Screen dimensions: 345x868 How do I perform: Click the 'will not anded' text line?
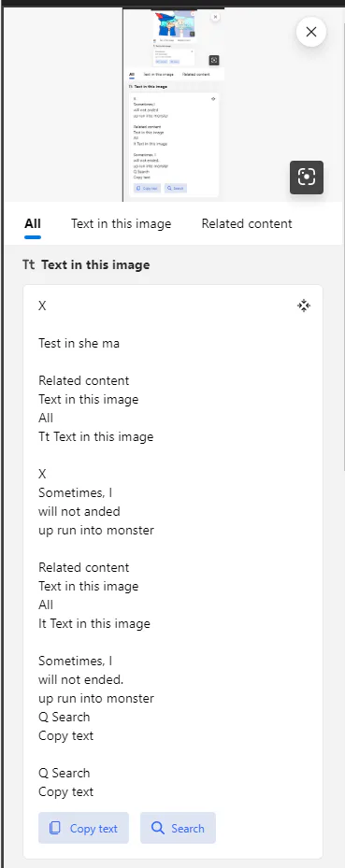tap(79, 511)
